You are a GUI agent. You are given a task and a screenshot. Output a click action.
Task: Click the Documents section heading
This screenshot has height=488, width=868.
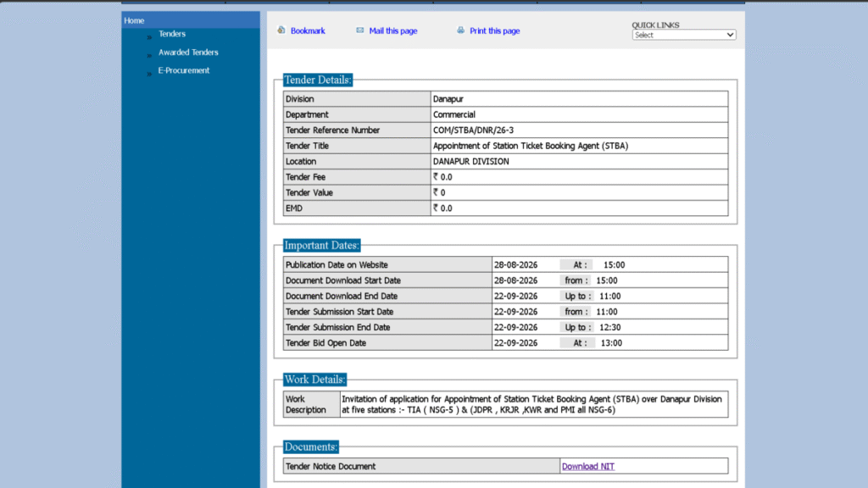[310, 446]
